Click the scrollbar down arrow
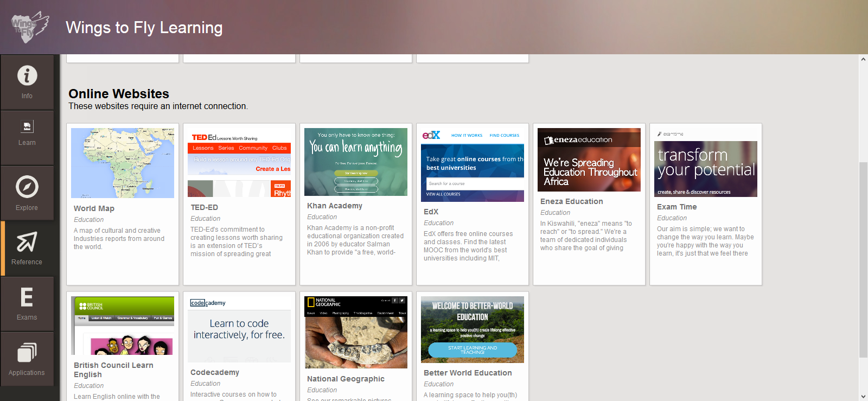 pyautogui.click(x=863, y=397)
